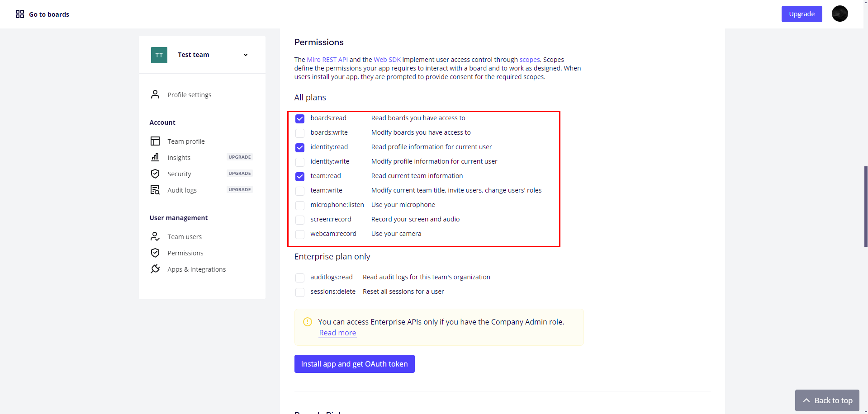The image size is (868, 414).
Task: Check the sessions:delete scope
Action: [300, 292]
